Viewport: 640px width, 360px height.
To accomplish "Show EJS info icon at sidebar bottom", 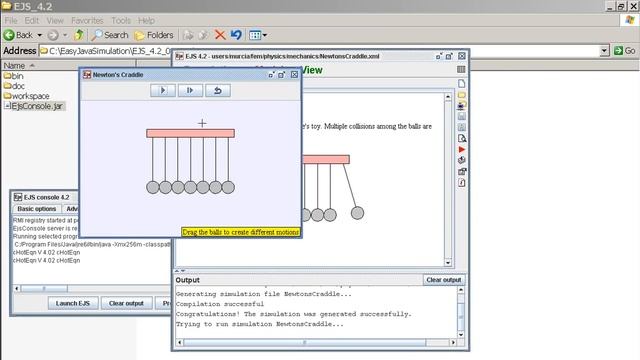I will tap(462, 182).
